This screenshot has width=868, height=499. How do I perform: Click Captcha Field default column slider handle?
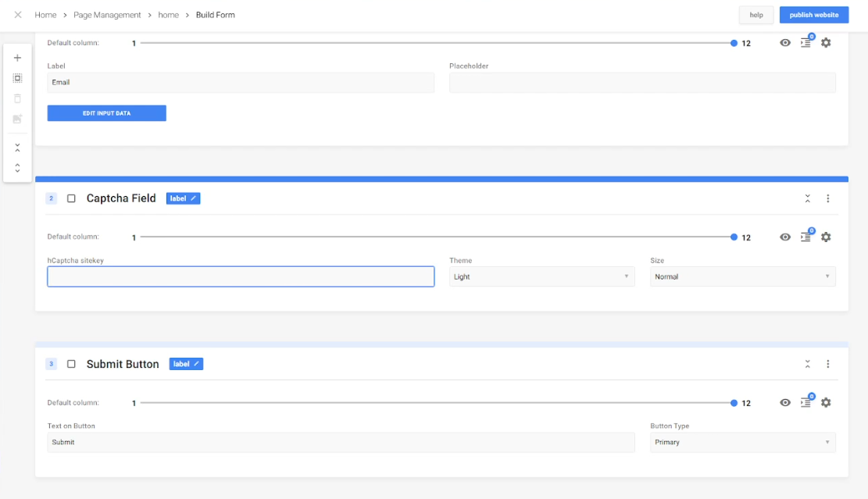click(x=734, y=237)
